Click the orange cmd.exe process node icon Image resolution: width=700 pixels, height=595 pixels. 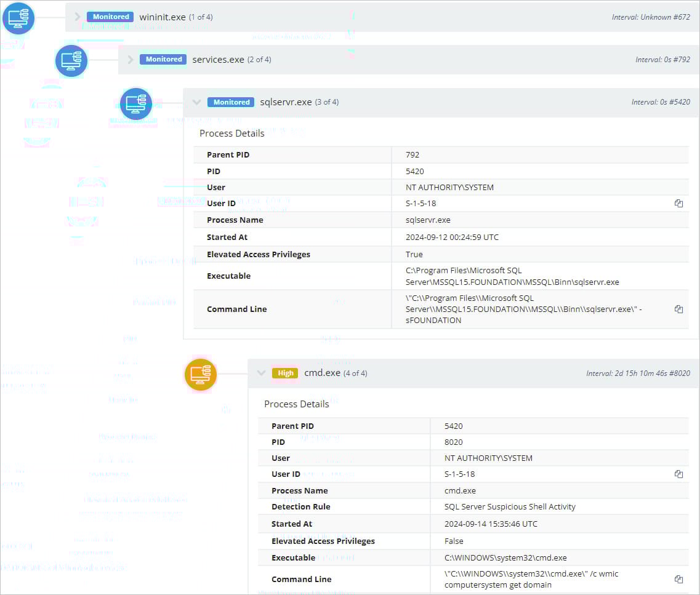(201, 375)
